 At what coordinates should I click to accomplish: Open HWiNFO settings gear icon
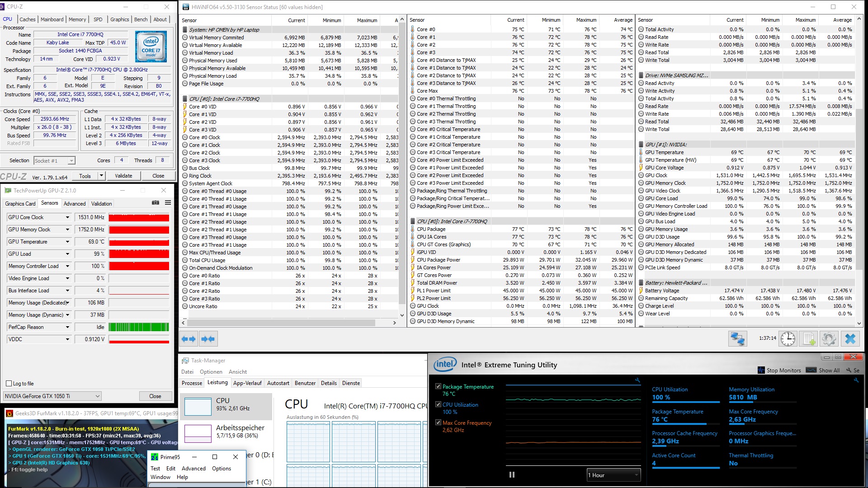click(x=829, y=338)
